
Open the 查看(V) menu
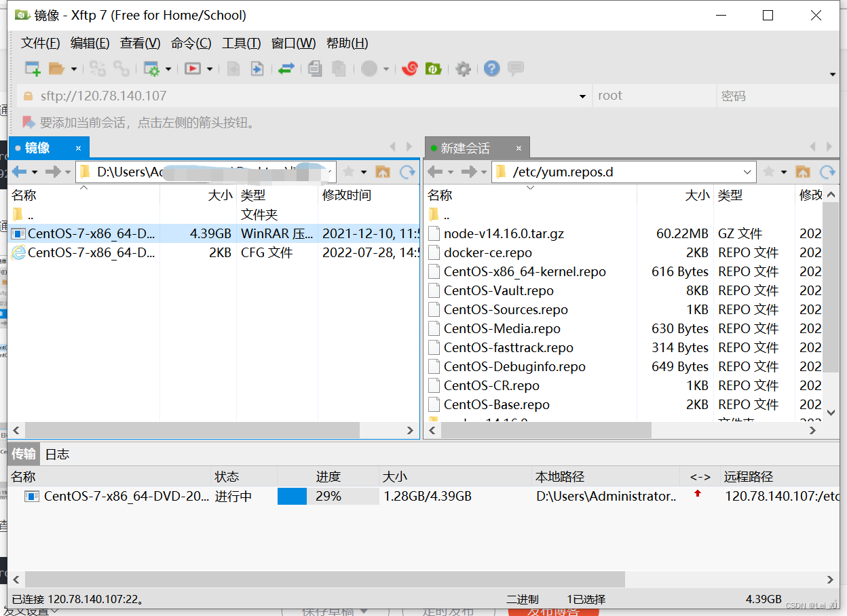pyautogui.click(x=140, y=43)
